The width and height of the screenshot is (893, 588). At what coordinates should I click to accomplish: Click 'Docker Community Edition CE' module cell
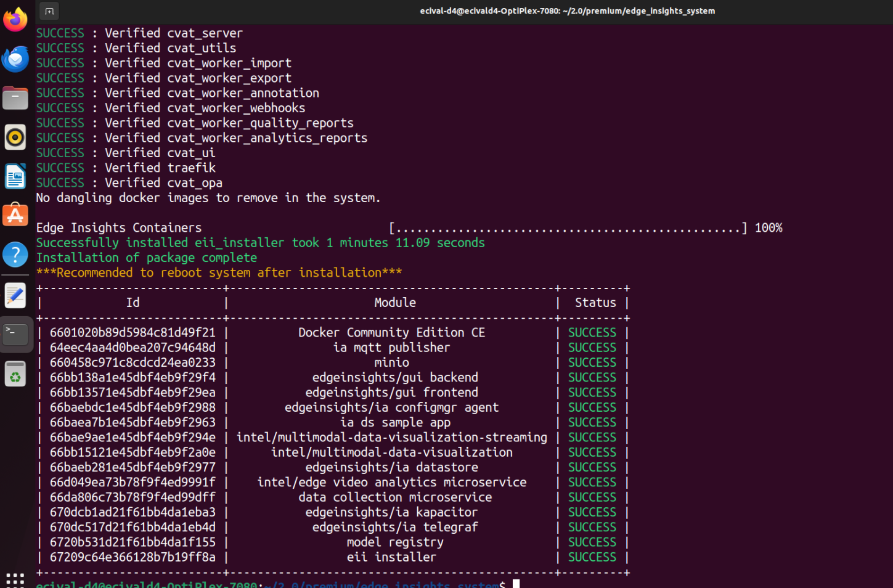pos(391,333)
